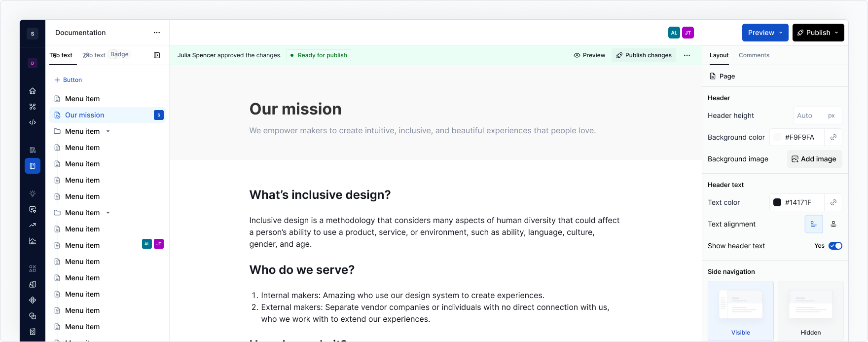Click the Who do we serve? heading
The width and height of the screenshot is (868, 342).
click(x=302, y=270)
